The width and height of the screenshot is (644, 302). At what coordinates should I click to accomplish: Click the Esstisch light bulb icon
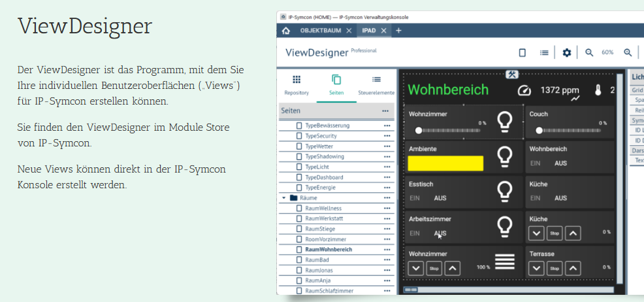click(x=504, y=192)
